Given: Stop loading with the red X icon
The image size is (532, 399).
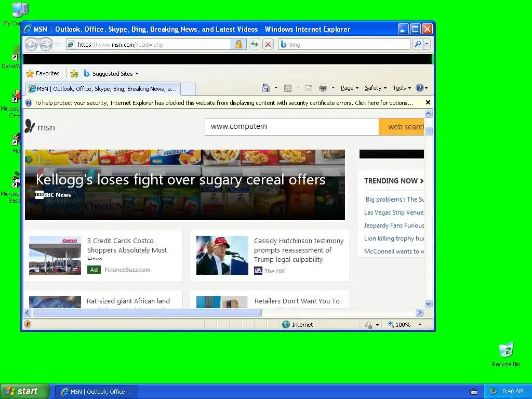Looking at the screenshot, I should 268,45.
